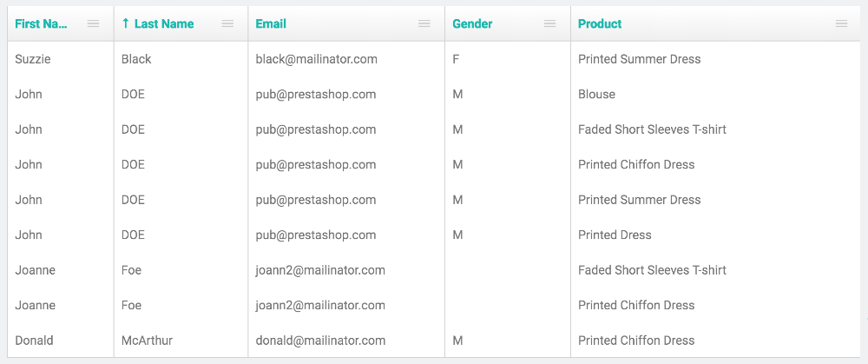The height and width of the screenshot is (364, 868).
Task: Open the Email column menu icon
Action: pyautogui.click(x=424, y=23)
